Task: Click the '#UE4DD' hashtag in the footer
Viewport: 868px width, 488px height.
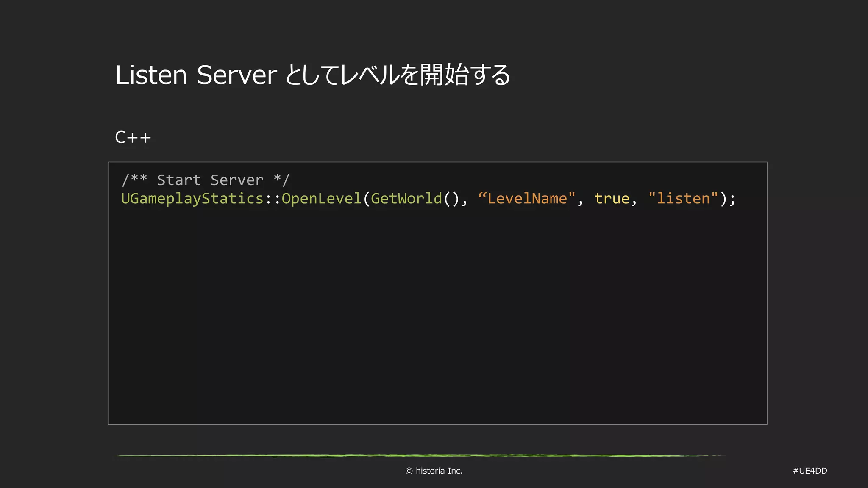Action: pyautogui.click(x=810, y=471)
